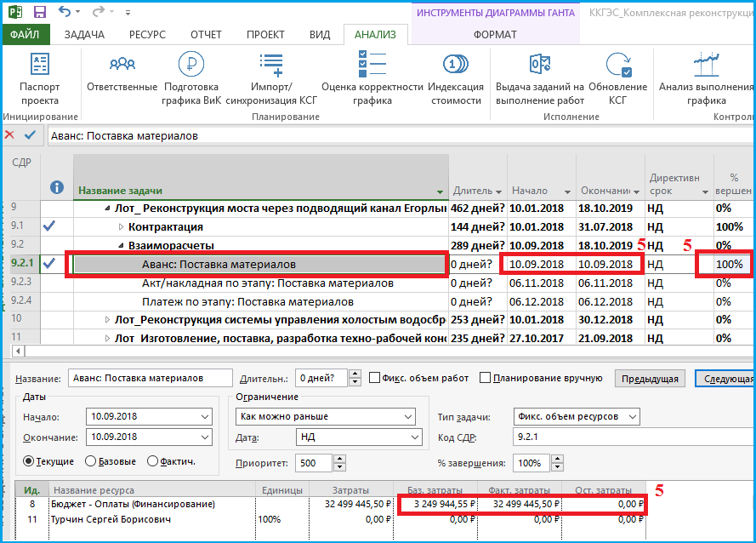This screenshot has height=543, width=756.
Task: Click the Ответственные people icon
Action: [x=122, y=64]
